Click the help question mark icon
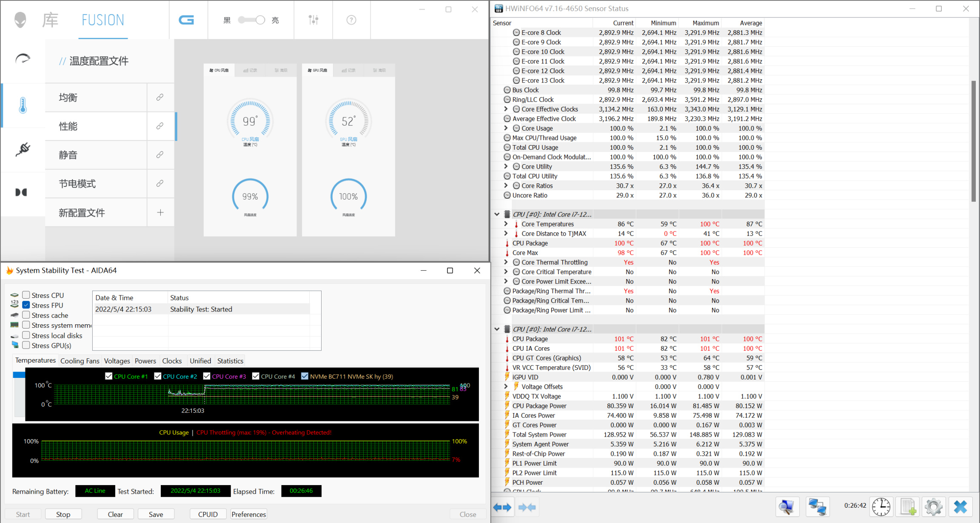Screen dimensions: 980x523 [351, 20]
